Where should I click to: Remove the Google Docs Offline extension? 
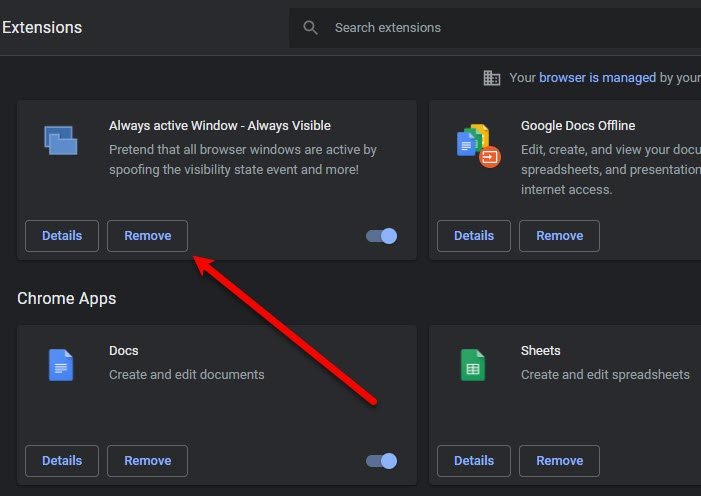(x=559, y=236)
